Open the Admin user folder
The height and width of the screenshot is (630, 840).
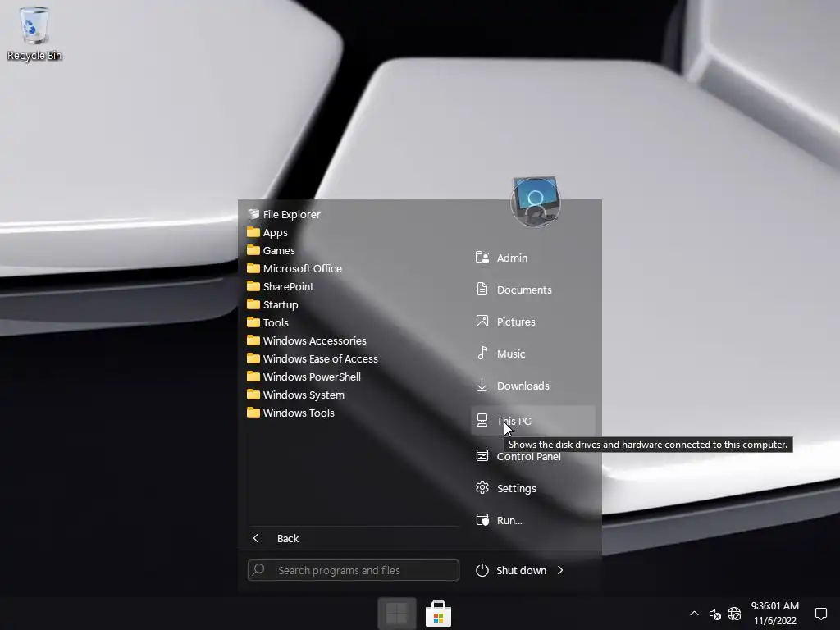pos(533,258)
